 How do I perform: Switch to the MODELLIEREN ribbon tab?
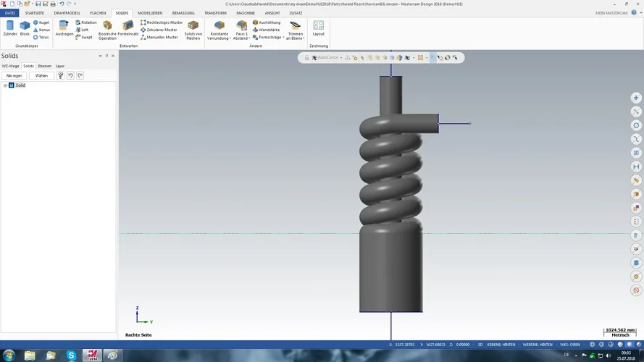click(150, 13)
